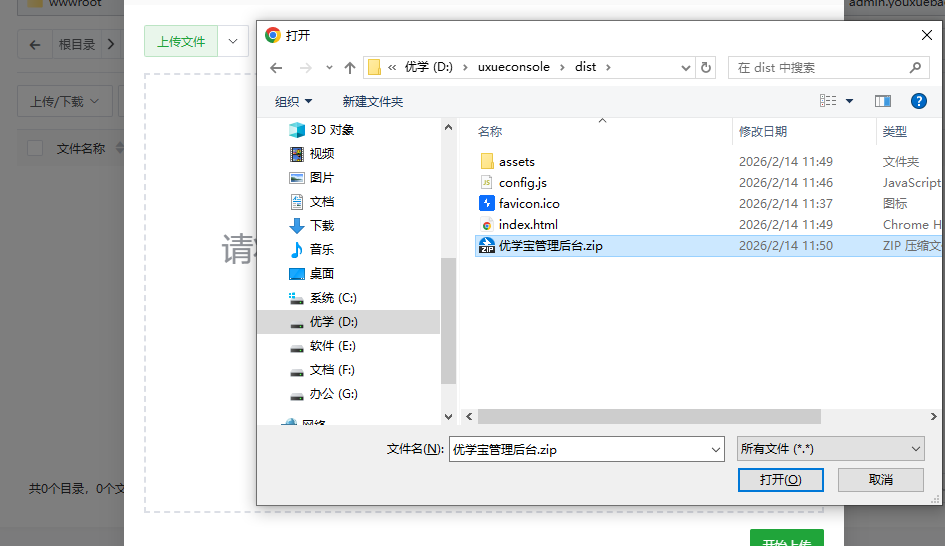Click the dist breadcrumb segment
This screenshot has width=945, height=546.
click(585, 67)
